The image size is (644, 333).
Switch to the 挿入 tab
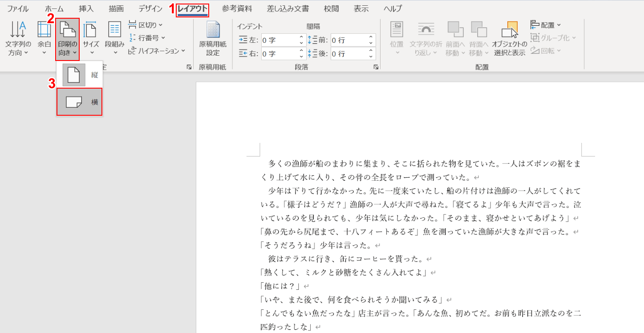click(86, 8)
